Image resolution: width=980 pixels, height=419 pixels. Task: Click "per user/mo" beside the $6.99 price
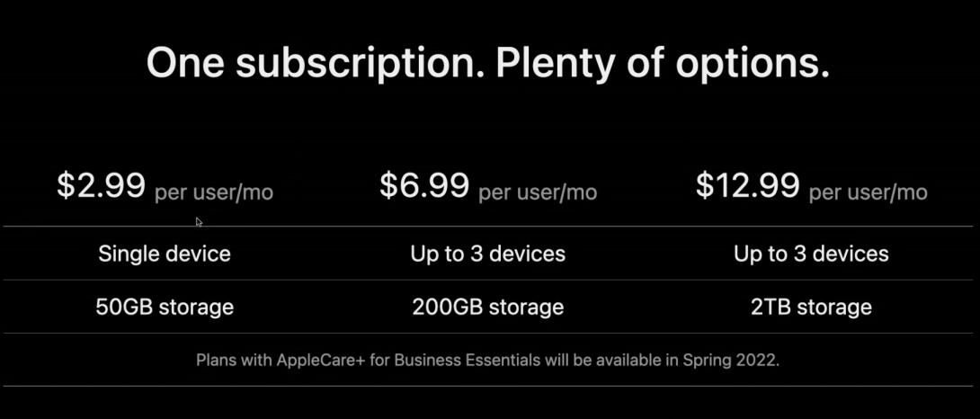[538, 192]
